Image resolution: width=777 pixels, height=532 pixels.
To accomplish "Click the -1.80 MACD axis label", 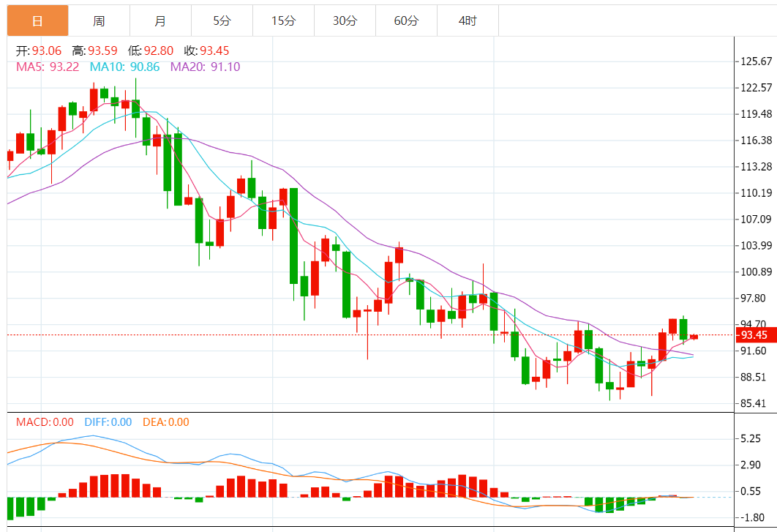I will pos(752,517).
